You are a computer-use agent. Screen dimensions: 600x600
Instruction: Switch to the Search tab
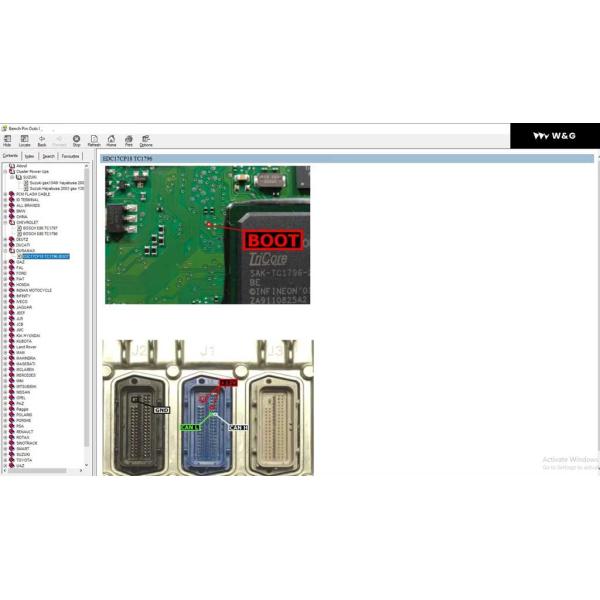48,156
